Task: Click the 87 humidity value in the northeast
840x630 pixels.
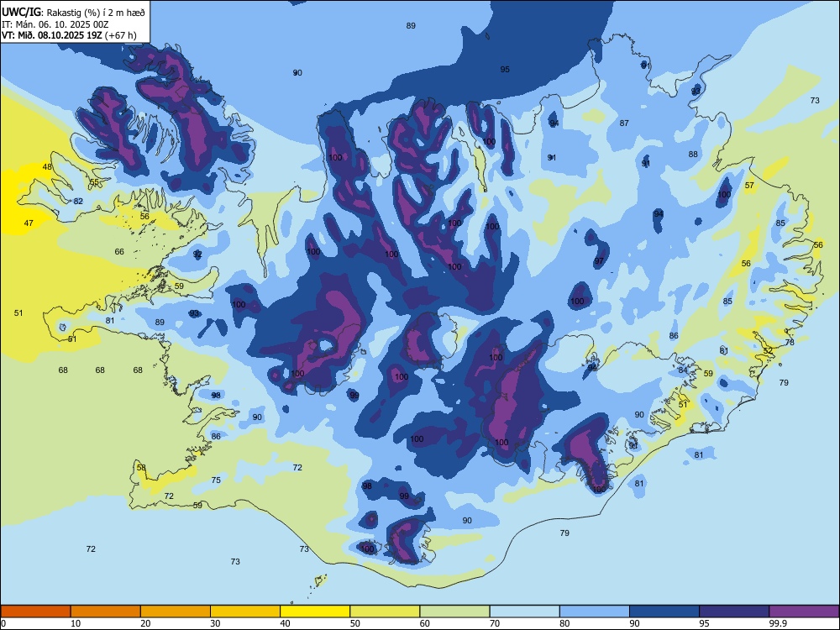Action: [x=624, y=123]
